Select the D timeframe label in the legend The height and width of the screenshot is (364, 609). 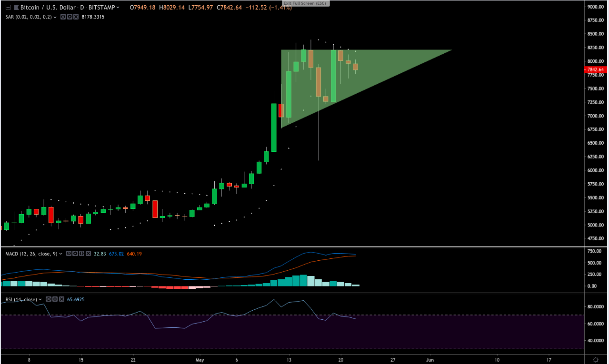82,7
